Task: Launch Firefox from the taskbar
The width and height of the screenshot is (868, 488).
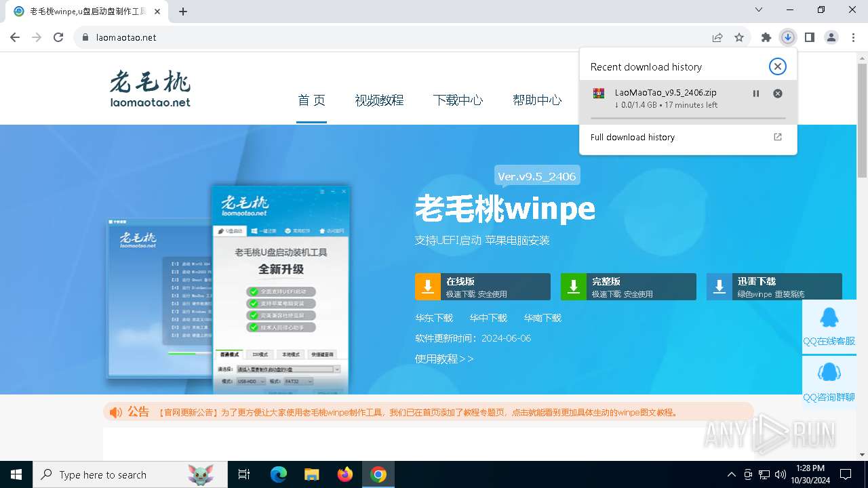Action: (x=345, y=474)
